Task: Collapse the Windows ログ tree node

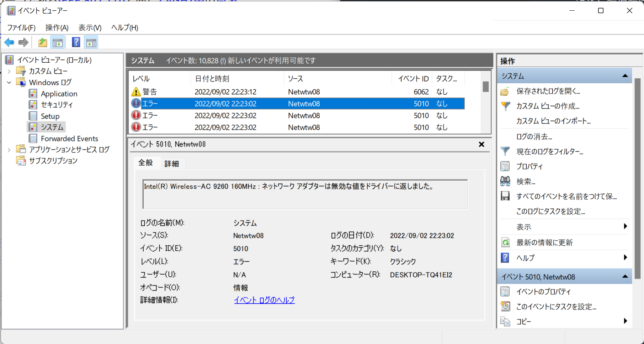Action: coord(9,83)
